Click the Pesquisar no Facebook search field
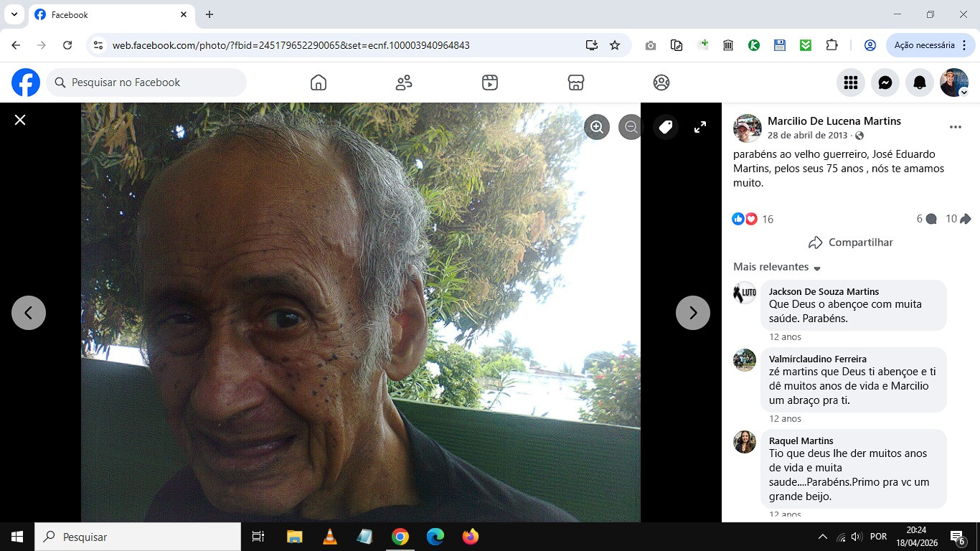This screenshot has height=551, width=980. point(147,83)
